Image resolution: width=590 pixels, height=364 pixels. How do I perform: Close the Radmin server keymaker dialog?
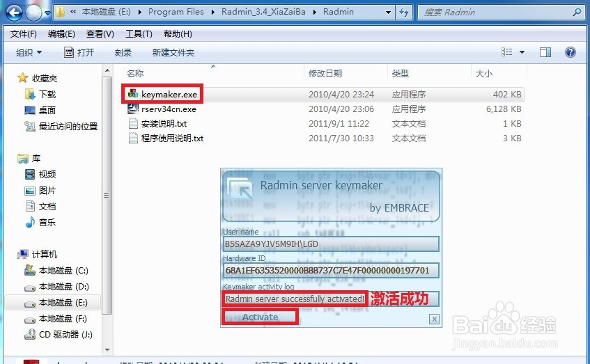434,319
